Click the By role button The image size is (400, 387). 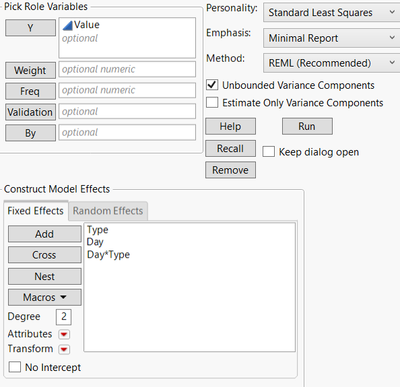[x=30, y=133]
